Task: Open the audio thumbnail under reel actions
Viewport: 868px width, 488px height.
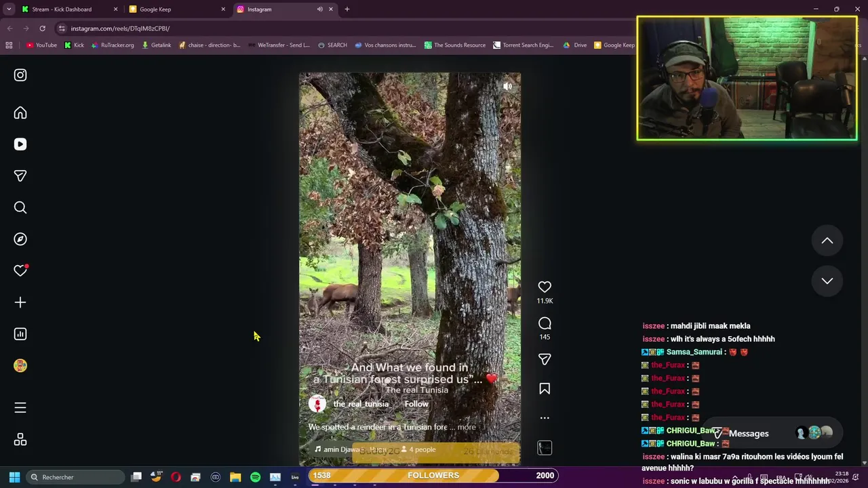Action: [x=545, y=447]
